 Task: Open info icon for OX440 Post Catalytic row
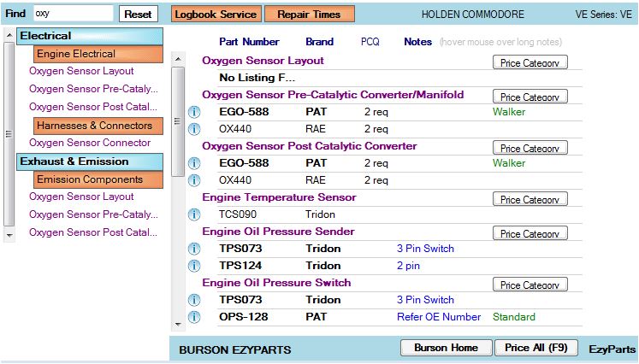(194, 180)
